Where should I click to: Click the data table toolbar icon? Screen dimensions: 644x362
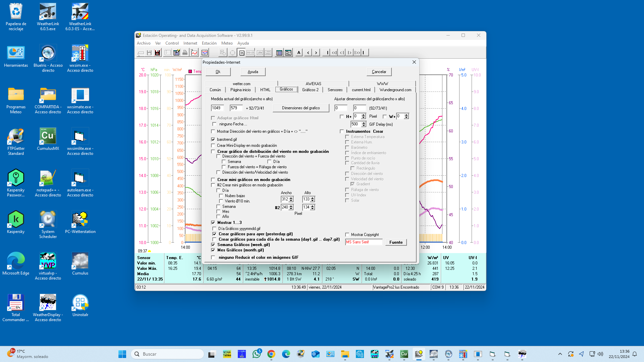click(x=279, y=53)
